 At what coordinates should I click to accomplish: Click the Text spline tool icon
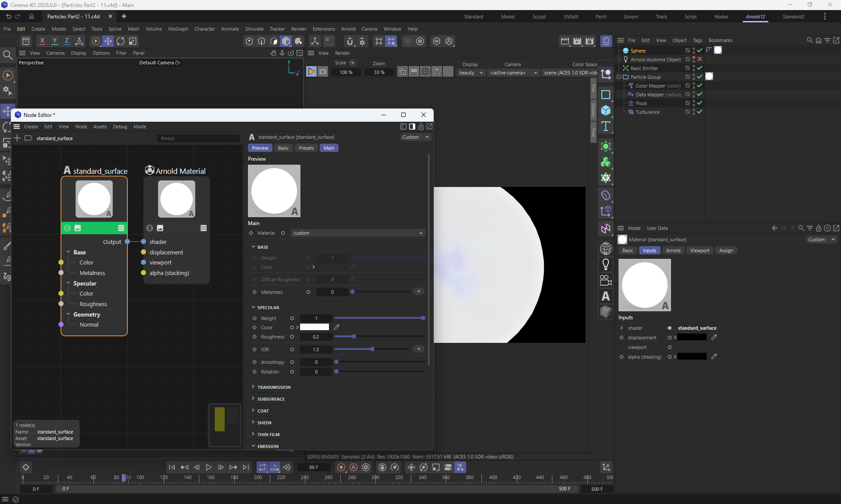pyautogui.click(x=606, y=127)
